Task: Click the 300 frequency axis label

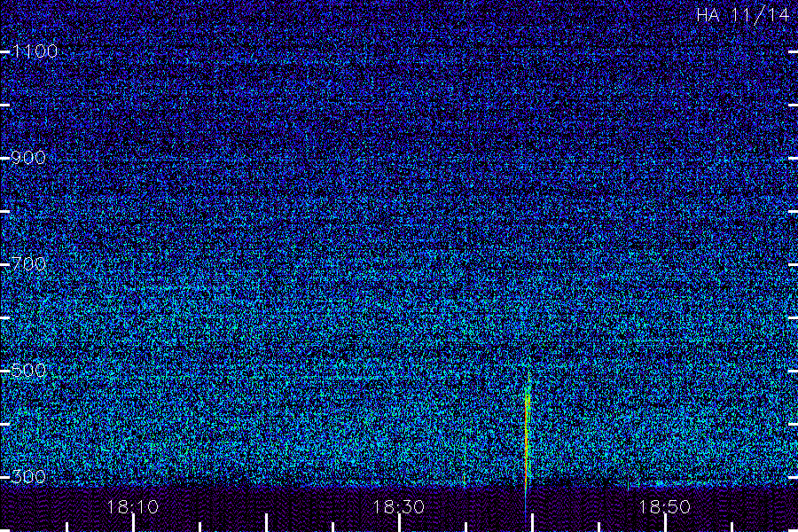Action: pos(28,477)
